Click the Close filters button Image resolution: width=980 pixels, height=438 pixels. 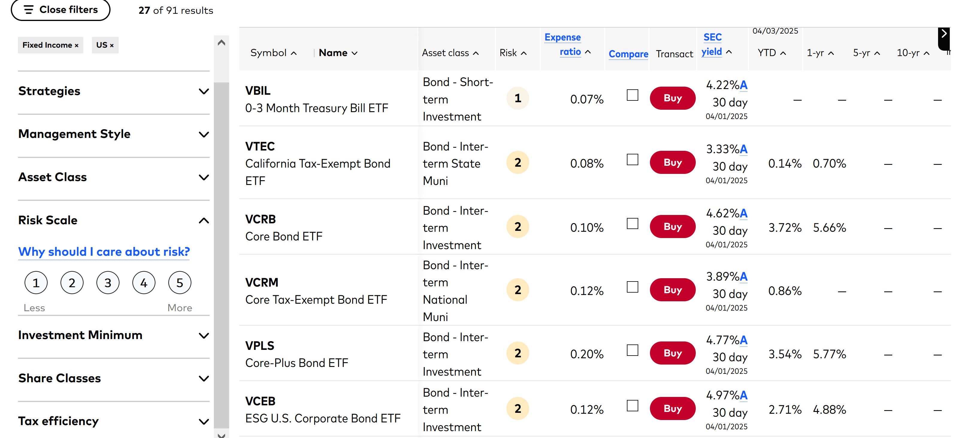point(61,10)
